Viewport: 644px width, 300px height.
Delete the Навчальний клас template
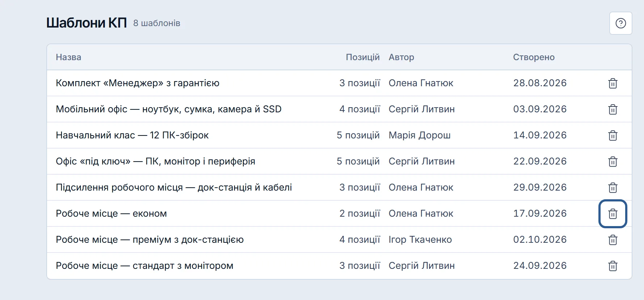(613, 136)
